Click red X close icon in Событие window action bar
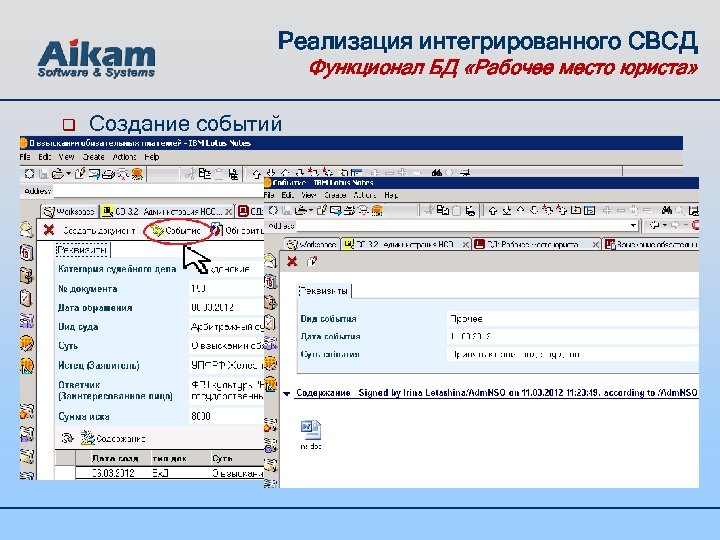This screenshot has width=720, height=540. 292,261
